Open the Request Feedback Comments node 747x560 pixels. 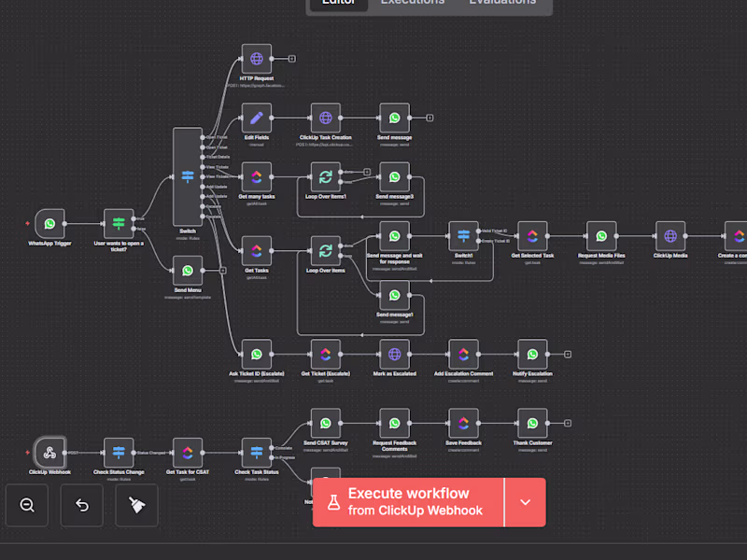pos(394,424)
